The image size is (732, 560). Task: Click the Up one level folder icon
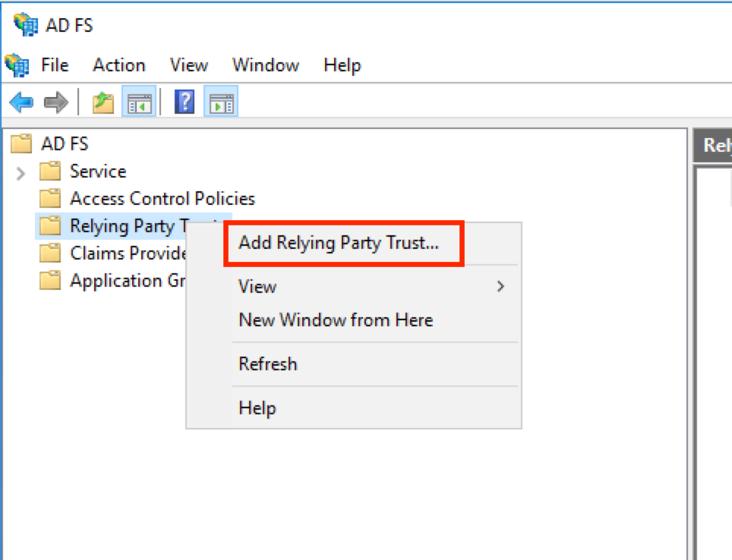coord(102,101)
